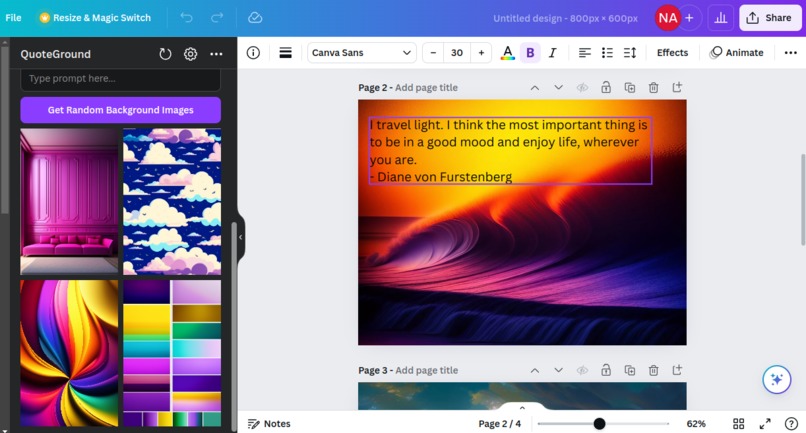Select the colorful swirl background thumbnail

pyautogui.click(x=69, y=353)
